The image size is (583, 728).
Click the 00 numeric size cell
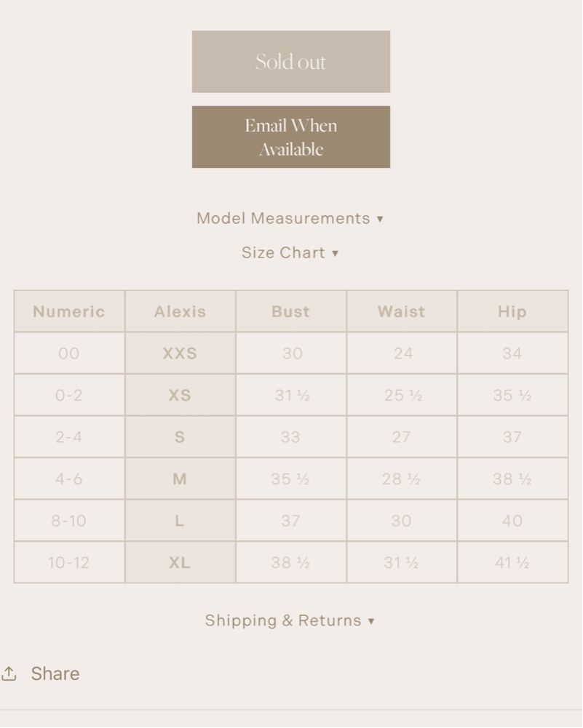coord(69,353)
